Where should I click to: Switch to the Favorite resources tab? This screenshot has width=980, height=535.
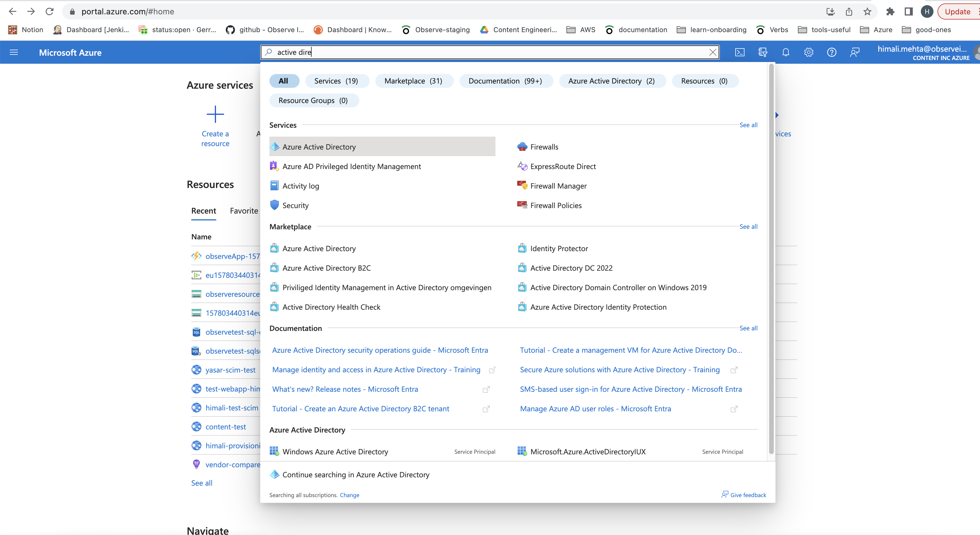(244, 211)
